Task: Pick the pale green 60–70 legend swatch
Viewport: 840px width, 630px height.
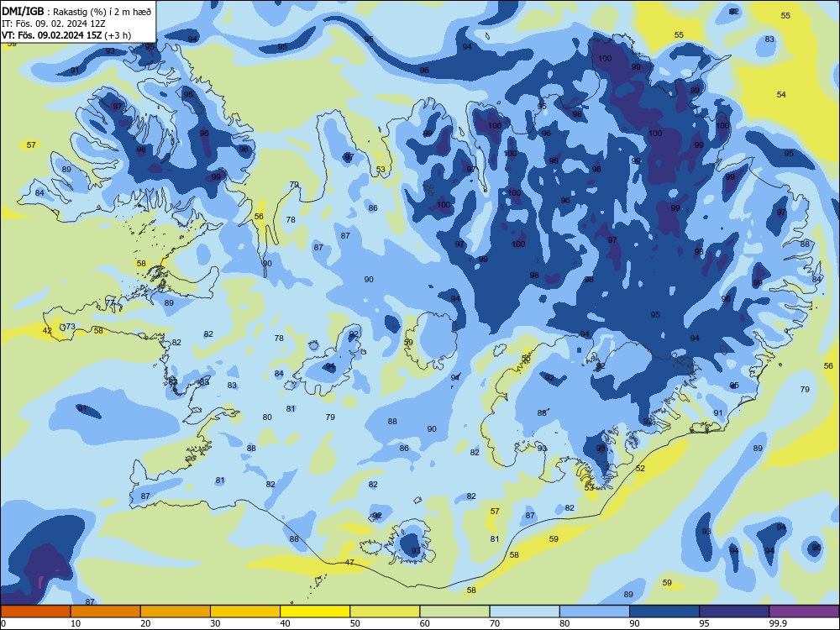Action: click(454, 612)
